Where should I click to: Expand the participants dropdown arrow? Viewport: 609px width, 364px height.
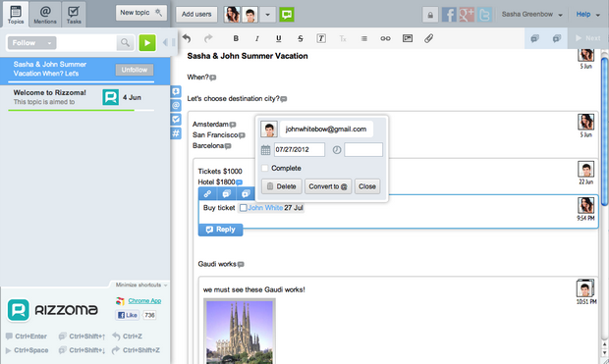tap(267, 15)
